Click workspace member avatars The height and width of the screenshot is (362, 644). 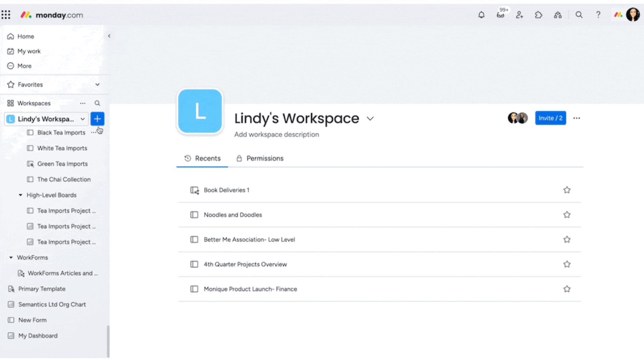(x=518, y=118)
